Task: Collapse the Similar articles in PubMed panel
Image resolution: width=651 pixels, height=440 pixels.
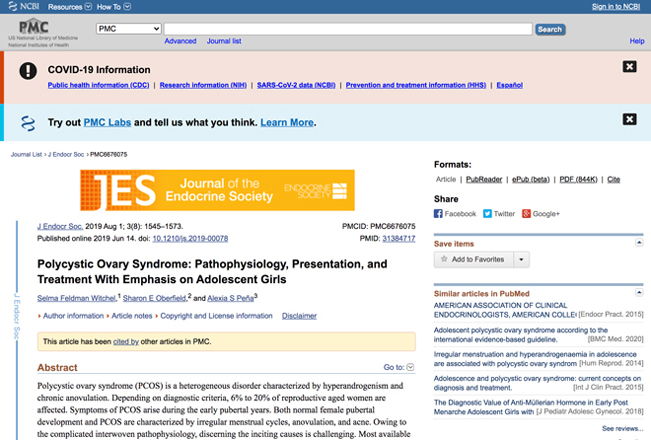Action: 639,292
